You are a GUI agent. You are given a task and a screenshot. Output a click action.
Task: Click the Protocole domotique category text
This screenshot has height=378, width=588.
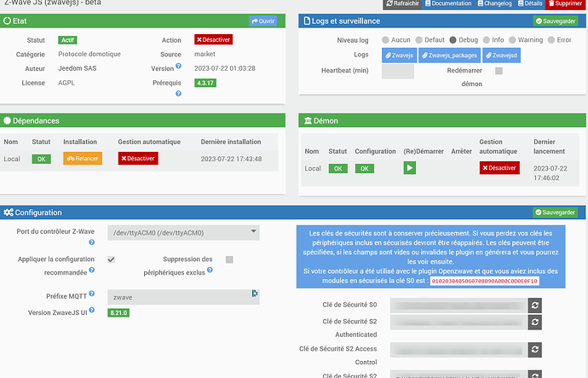pyautogui.click(x=89, y=54)
